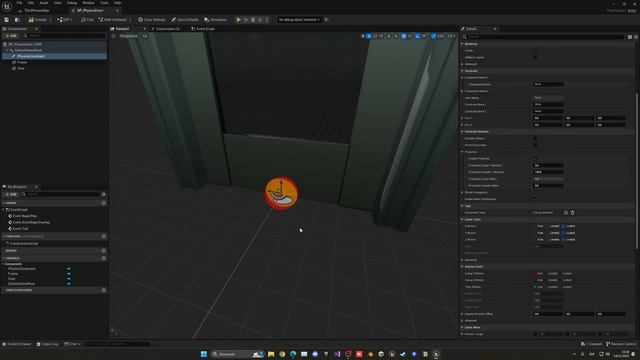Compile the blueprint
640x360 pixels.
(x=38, y=20)
